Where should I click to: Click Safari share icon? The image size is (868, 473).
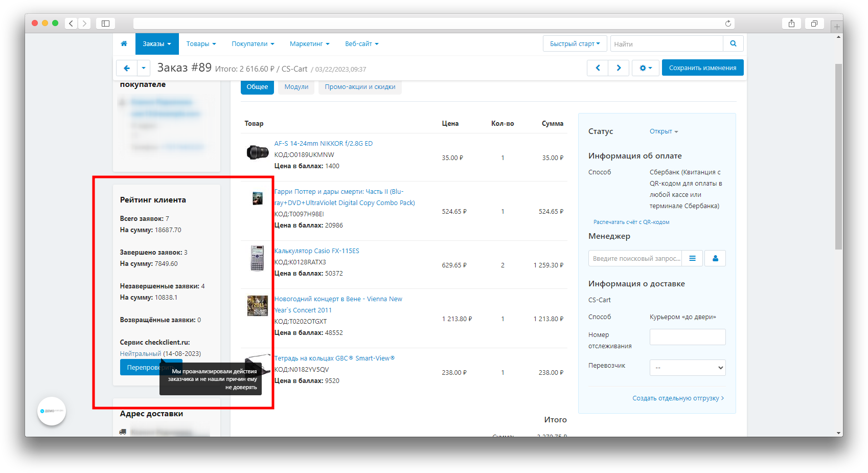point(791,24)
